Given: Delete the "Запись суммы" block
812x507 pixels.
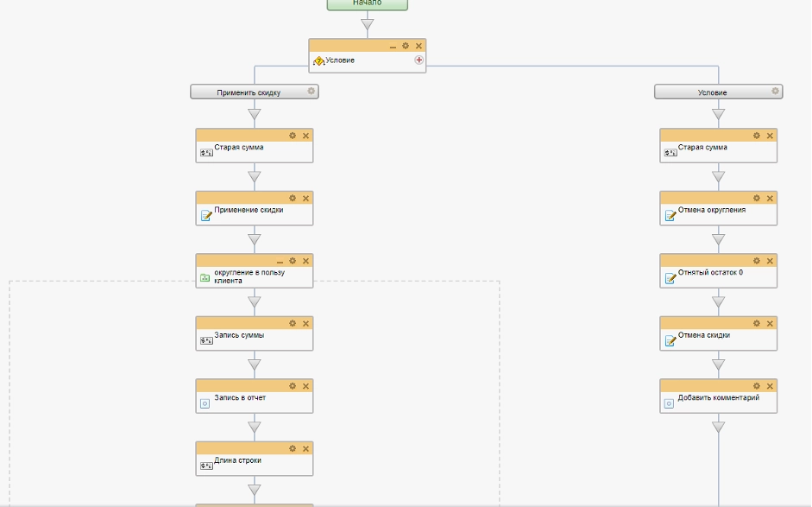Looking at the screenshot, I should click(x=305, y=323).
